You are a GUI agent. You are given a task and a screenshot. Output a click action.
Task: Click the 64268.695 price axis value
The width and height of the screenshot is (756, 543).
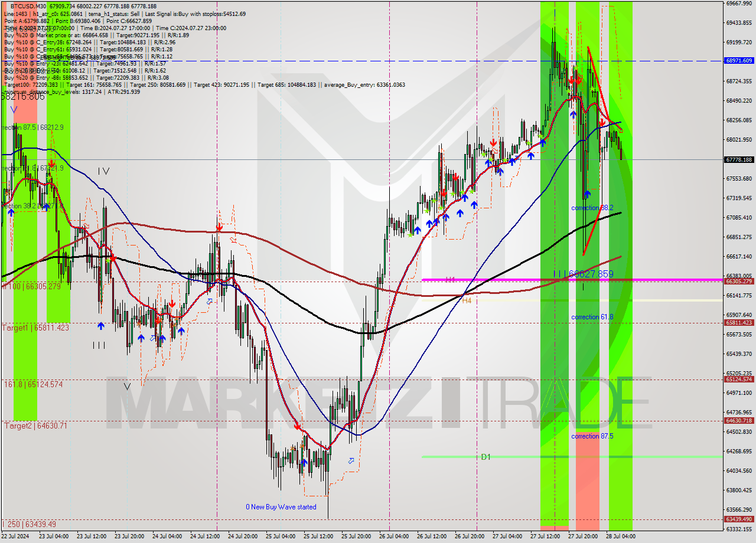click(x=739, y=451)
